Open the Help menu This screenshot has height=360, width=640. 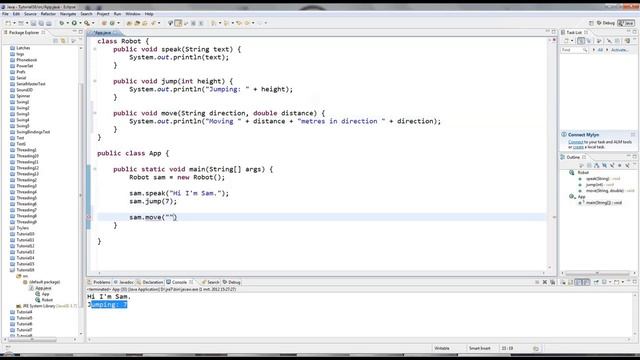[x=149, y=14]
